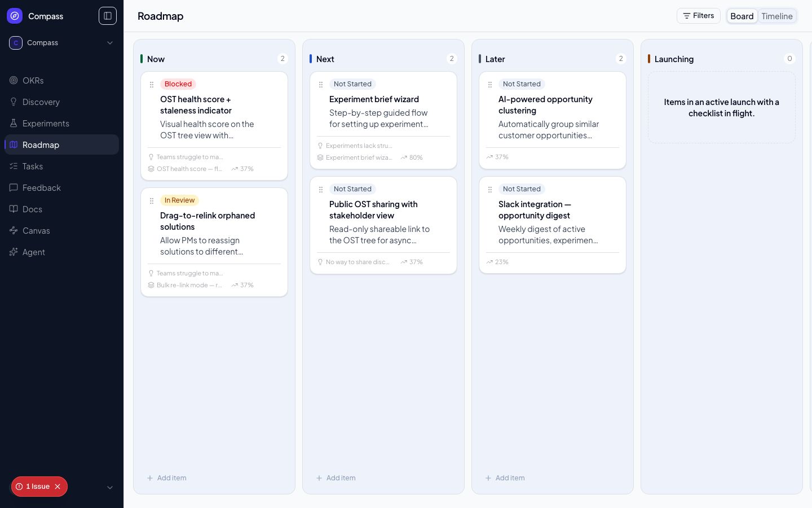
Task: Click the Later column header
Action: click(x=495, y=59)
